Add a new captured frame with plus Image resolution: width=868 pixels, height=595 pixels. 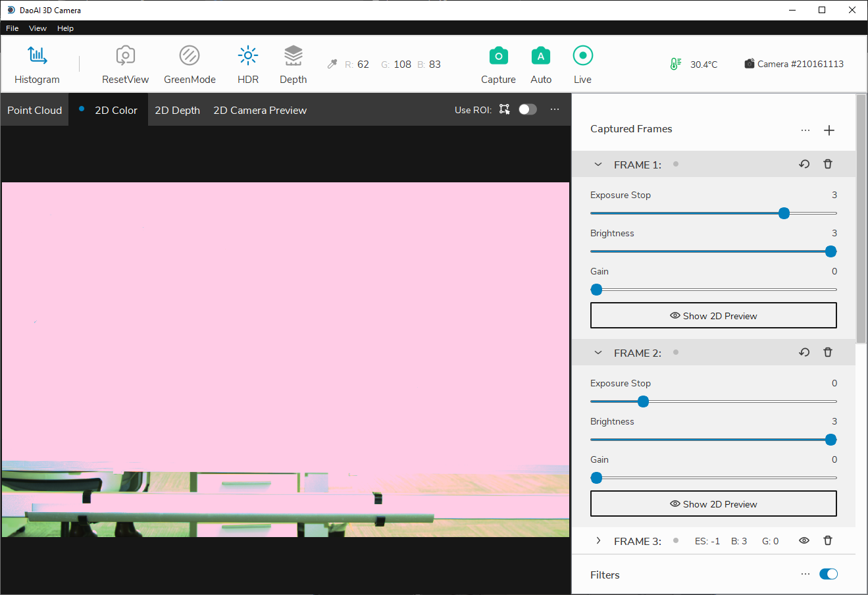[829, 130]
